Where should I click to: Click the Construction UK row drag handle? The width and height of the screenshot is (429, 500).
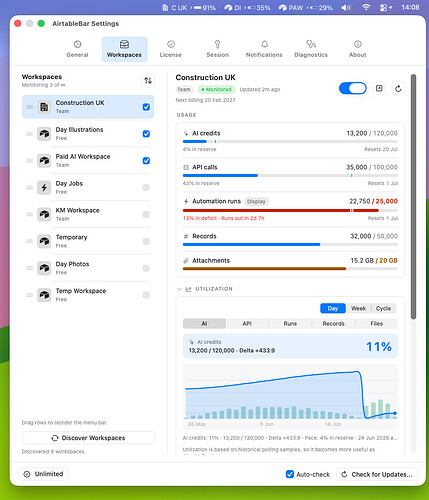tap(30, 107)
